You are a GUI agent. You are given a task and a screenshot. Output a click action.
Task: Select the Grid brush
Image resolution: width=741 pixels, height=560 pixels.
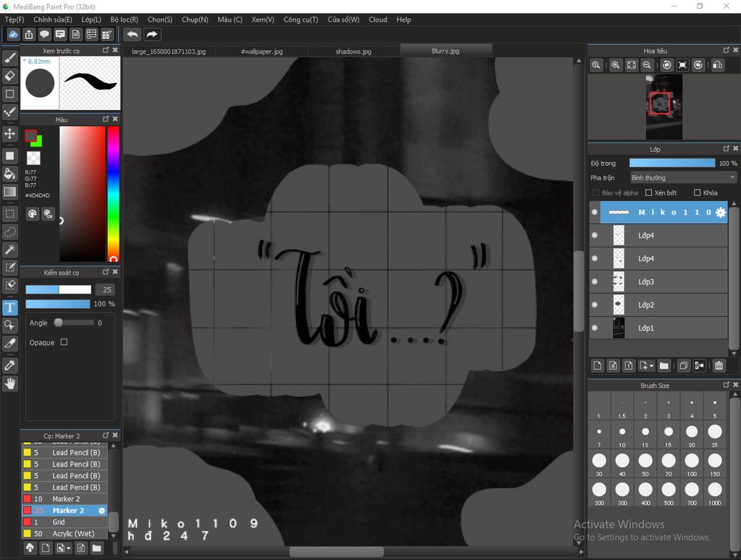click(65, 522)
